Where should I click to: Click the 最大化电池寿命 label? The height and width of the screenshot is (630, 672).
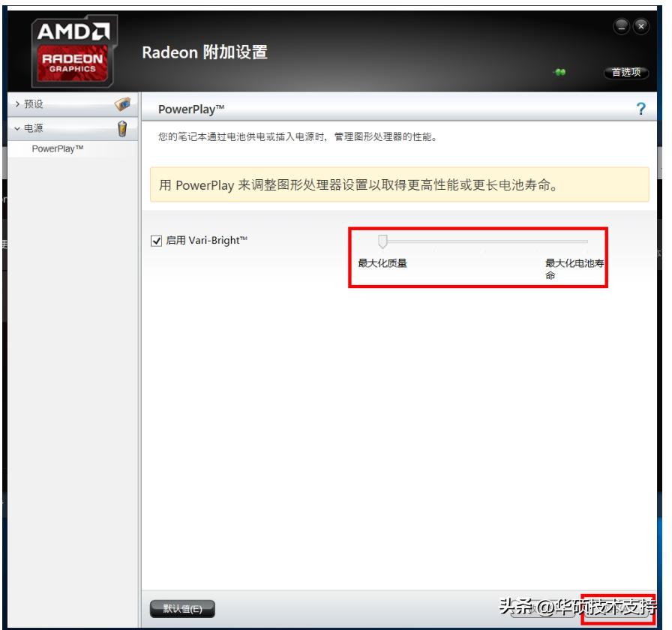[x=574, y=268]
